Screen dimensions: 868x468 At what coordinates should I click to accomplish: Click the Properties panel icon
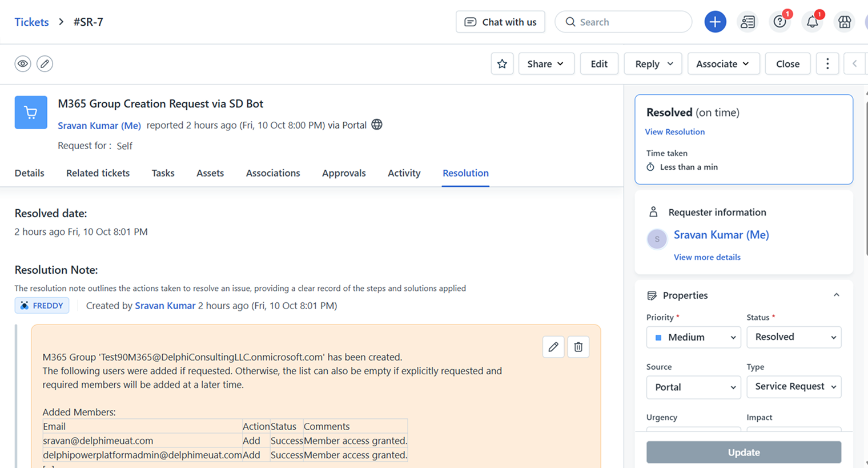click(652, 295)
